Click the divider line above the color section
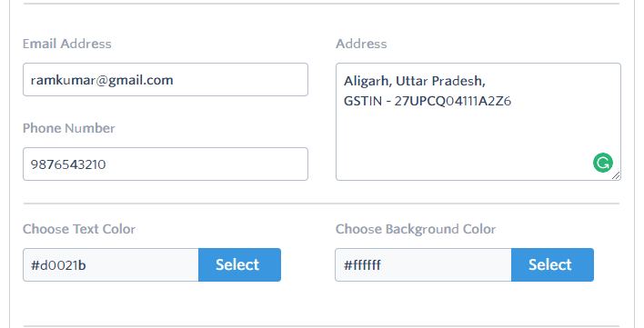Screen dimensions: 644x328 [321, 204]
